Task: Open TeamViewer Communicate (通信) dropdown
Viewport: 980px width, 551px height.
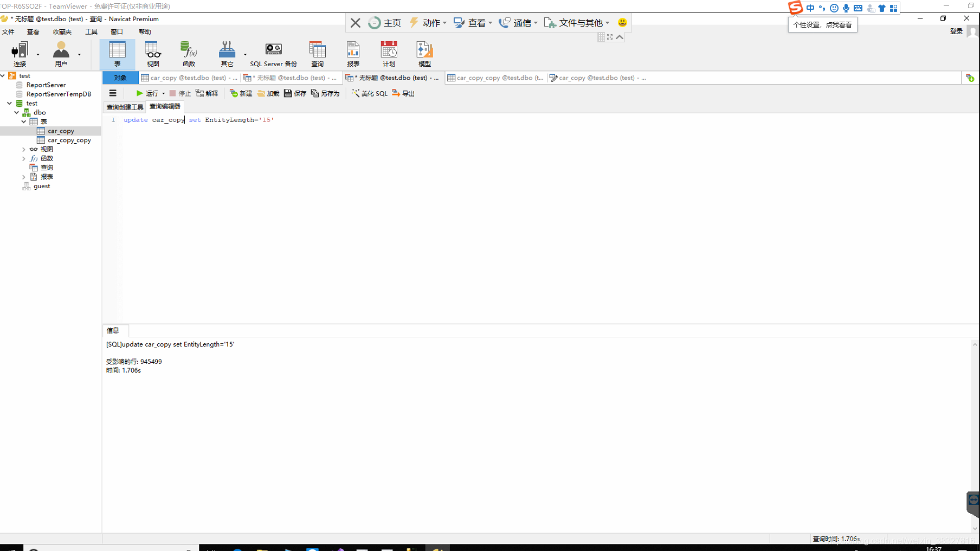Action: click(x=518, y=23)
